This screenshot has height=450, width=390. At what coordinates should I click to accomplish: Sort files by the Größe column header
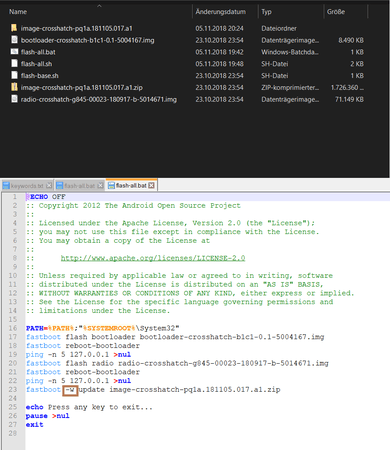tap(336, 12)
